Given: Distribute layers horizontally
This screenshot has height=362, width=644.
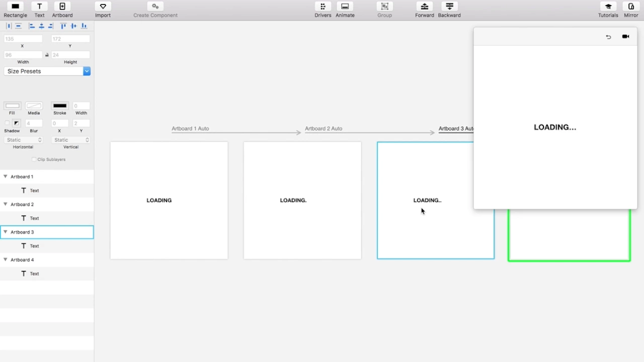Looking at the screenshot, I should (9, 26).
